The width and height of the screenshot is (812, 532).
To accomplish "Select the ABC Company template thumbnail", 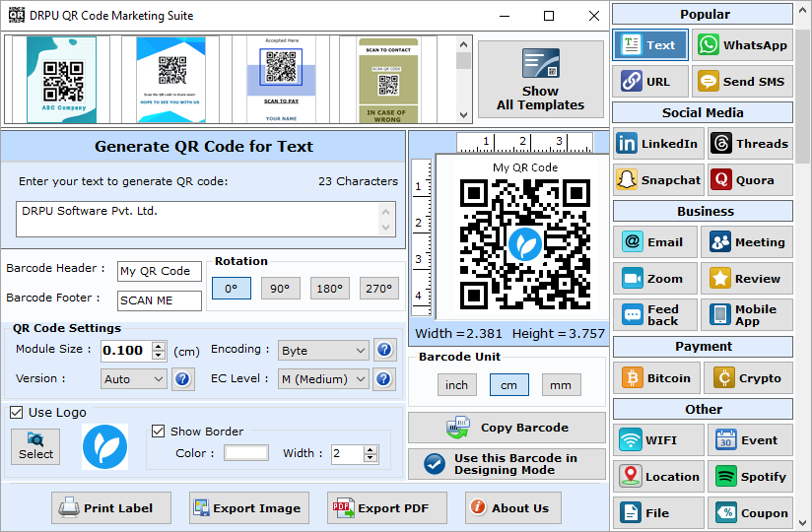I will [x=62, y=79].
